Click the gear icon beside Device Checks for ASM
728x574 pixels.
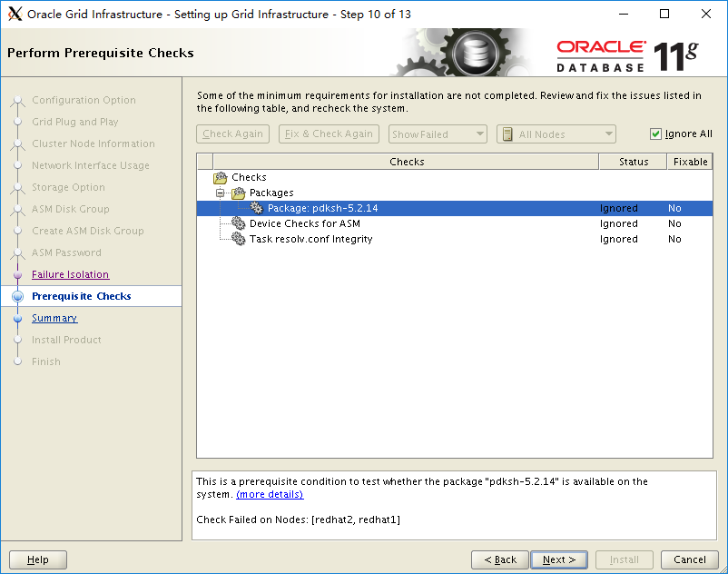[x=238, y=223]
